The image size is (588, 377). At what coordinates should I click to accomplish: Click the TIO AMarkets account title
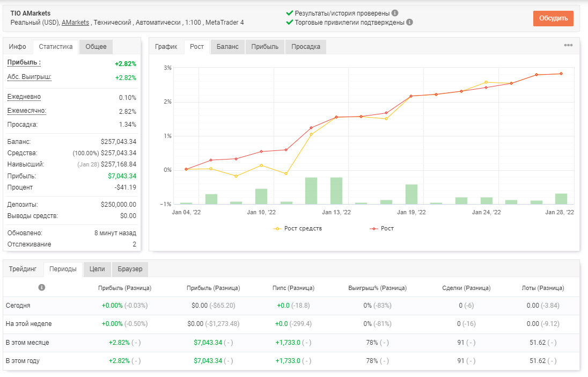click(x=31, y=13)
